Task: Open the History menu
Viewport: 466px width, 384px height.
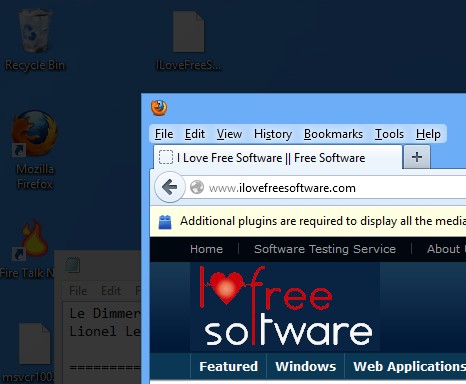Action: [273, 134]
